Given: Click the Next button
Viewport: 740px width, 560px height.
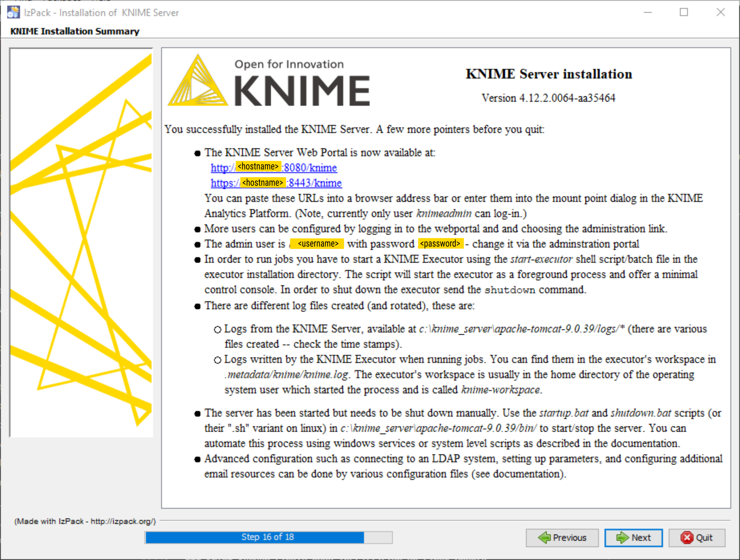Looking at the screenshot, I should (633, 538).
